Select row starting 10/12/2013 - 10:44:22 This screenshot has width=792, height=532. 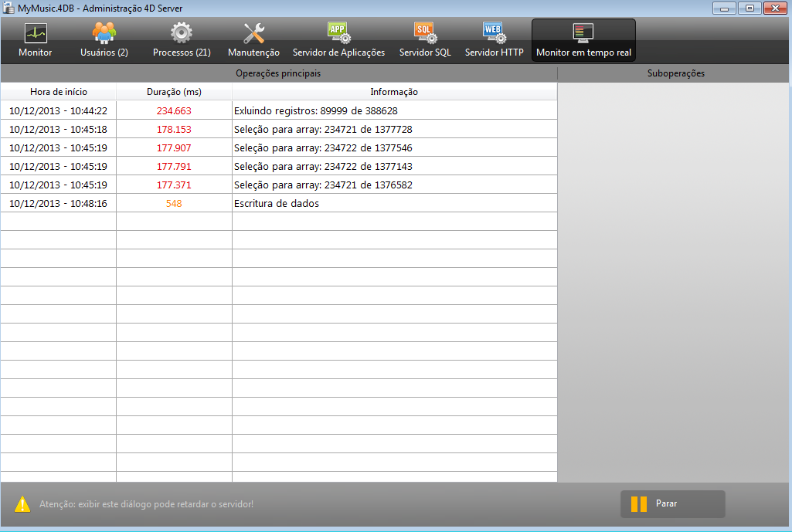tap(279, 110)
